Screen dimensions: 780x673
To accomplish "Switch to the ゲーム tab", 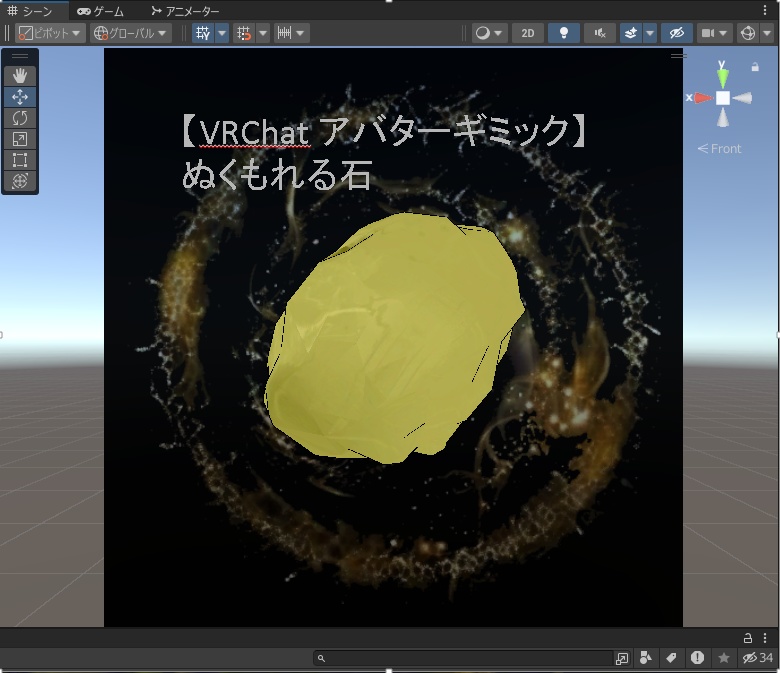I will [x=100, y=10].
